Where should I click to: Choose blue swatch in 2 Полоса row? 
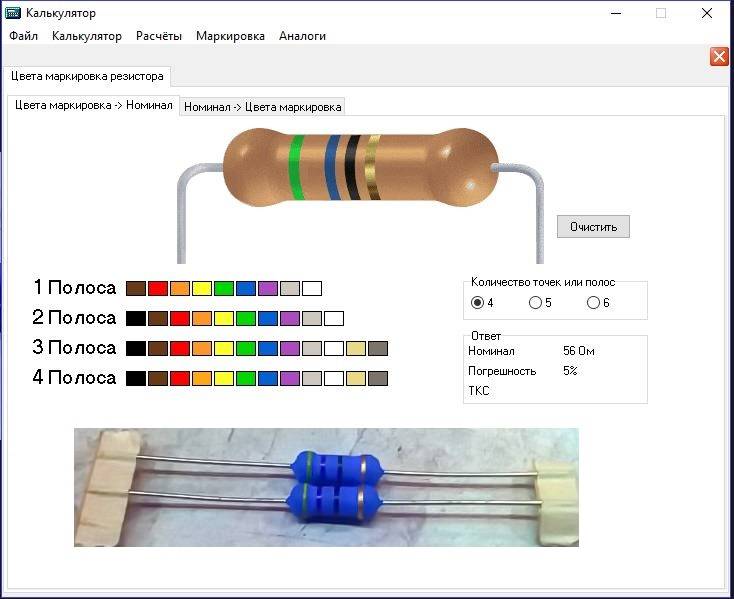[x=268, y=318]
